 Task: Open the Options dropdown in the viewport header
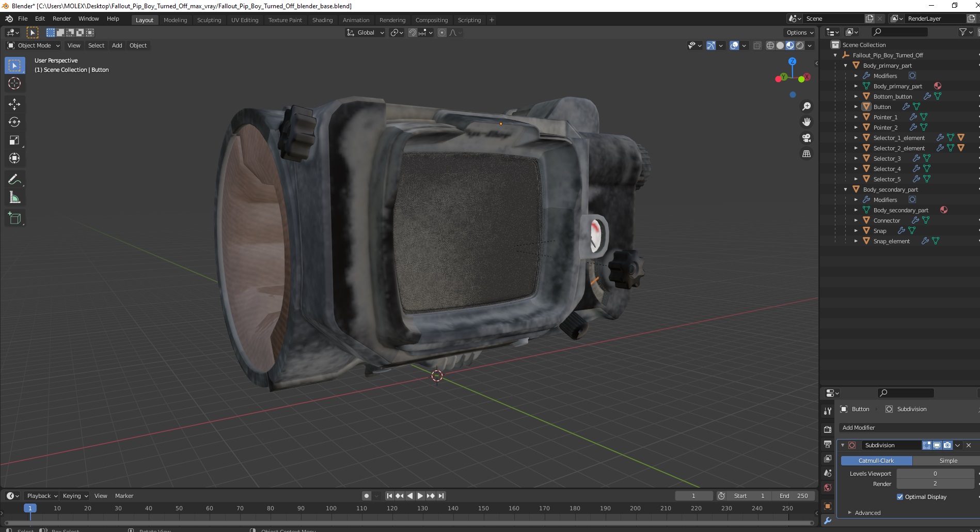click(x=799, y=33)
